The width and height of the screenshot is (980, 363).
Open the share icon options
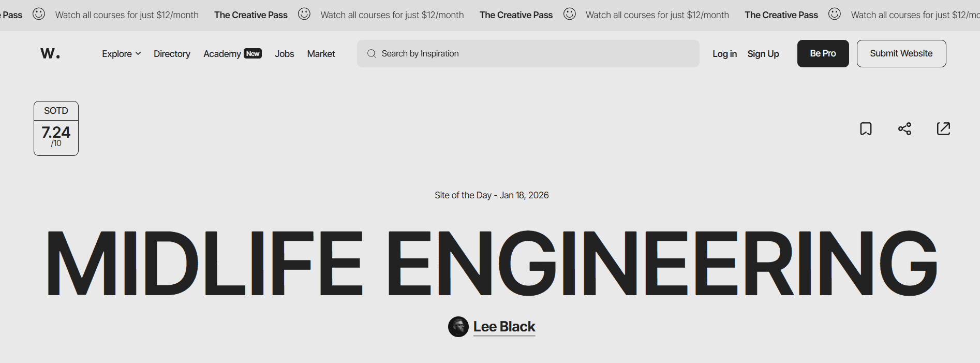(904, 128)
